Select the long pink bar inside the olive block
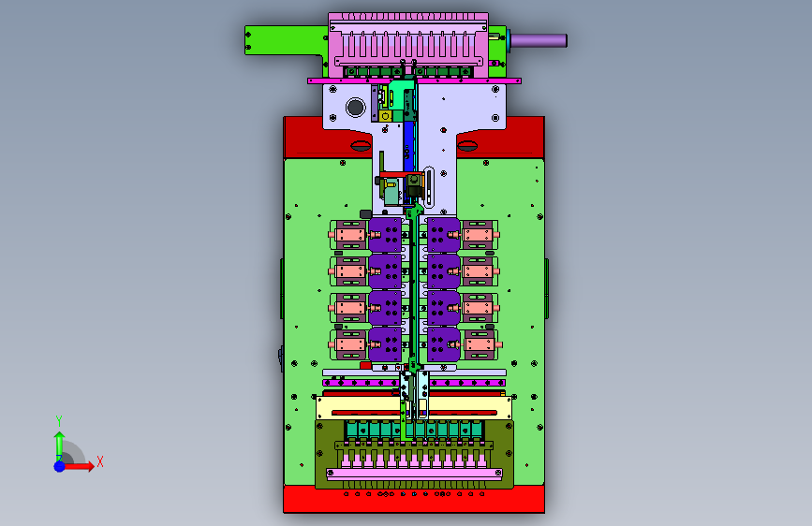 pos(414,474)
